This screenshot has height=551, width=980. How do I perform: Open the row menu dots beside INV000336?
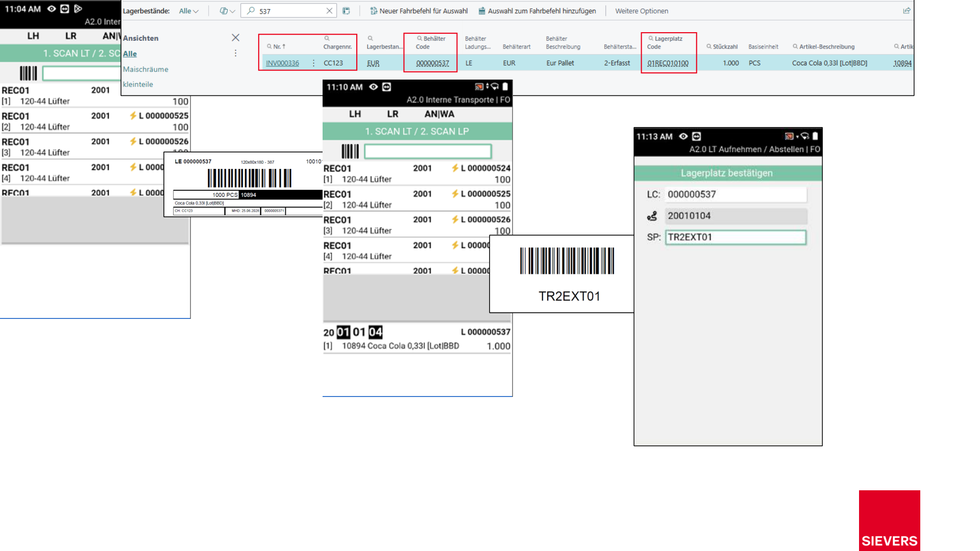tap(313, 63)
